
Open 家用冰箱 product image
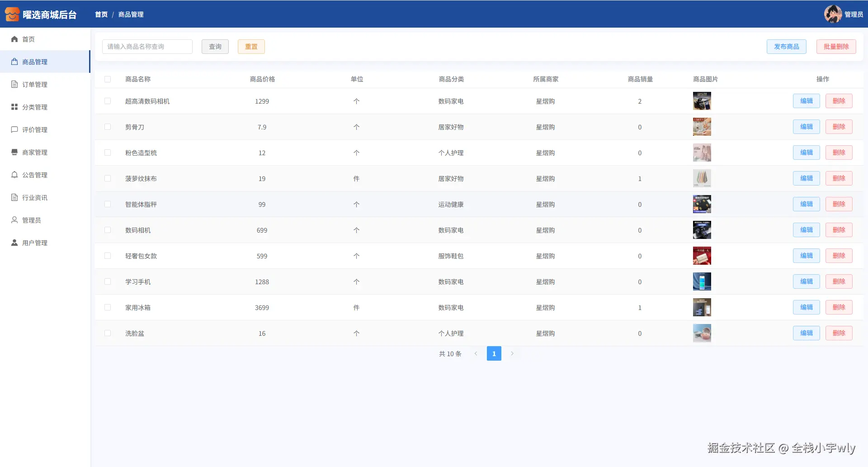(x=702, y=307)
